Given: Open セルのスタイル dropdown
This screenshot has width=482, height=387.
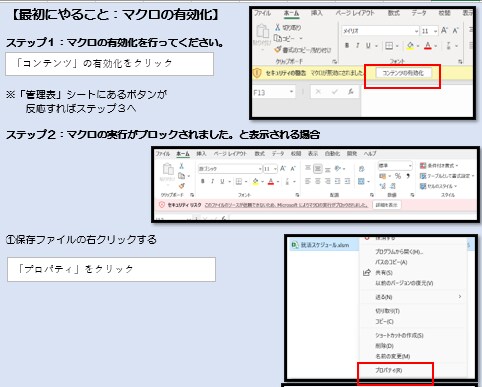Looking at the screenshot, I should (438, 186).
